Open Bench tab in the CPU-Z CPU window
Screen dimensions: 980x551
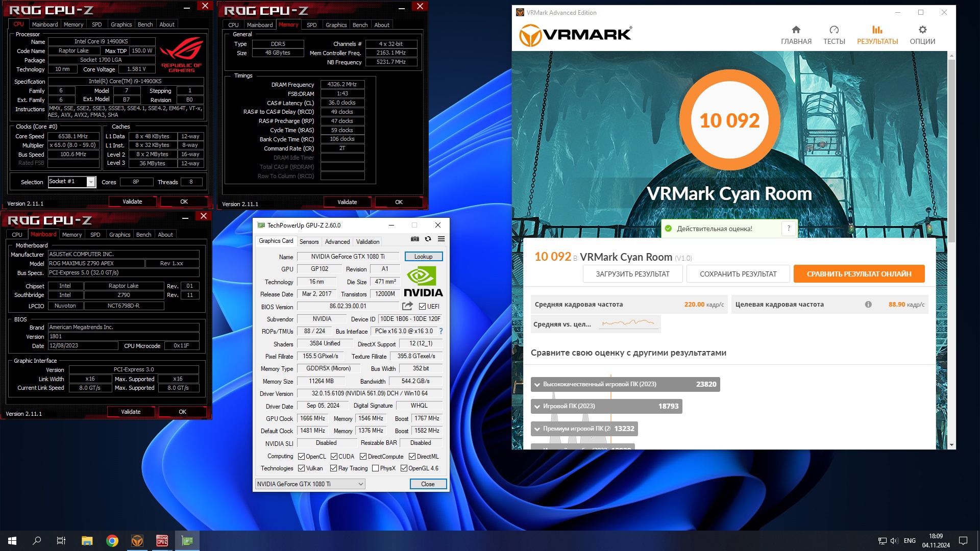145,24
